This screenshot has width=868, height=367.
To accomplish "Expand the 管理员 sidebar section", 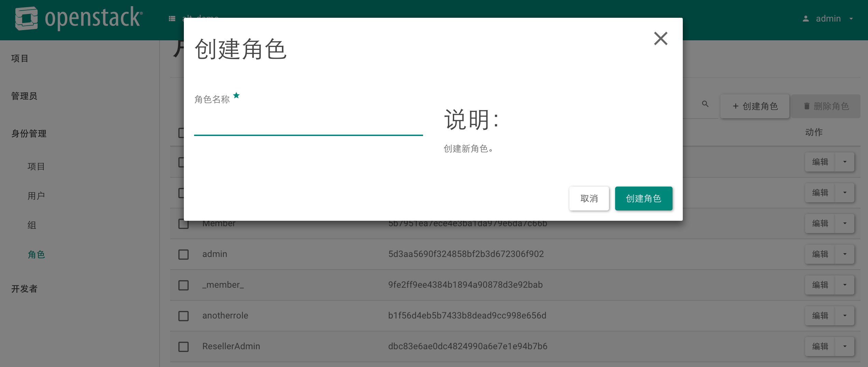I will (x=24, y=96).
